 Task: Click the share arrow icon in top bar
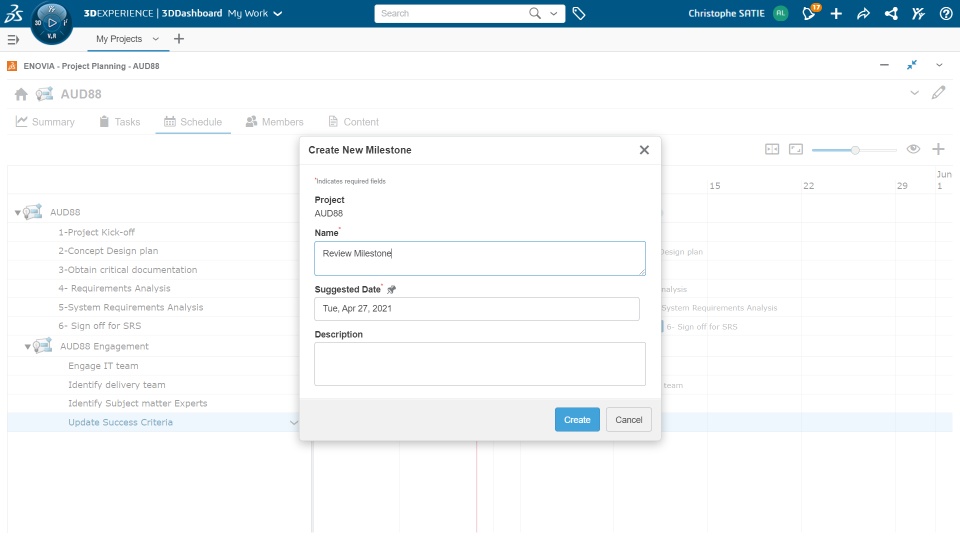[x=863, y=13]
